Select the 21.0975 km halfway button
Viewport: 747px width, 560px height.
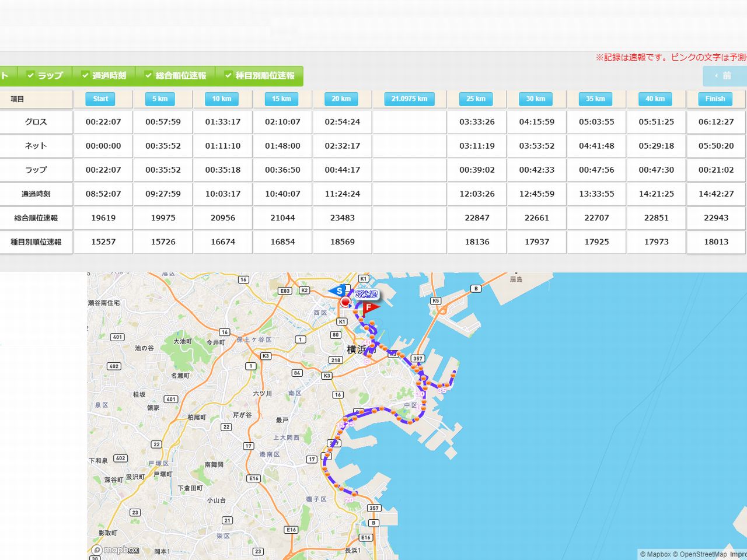tap(409, 99)
